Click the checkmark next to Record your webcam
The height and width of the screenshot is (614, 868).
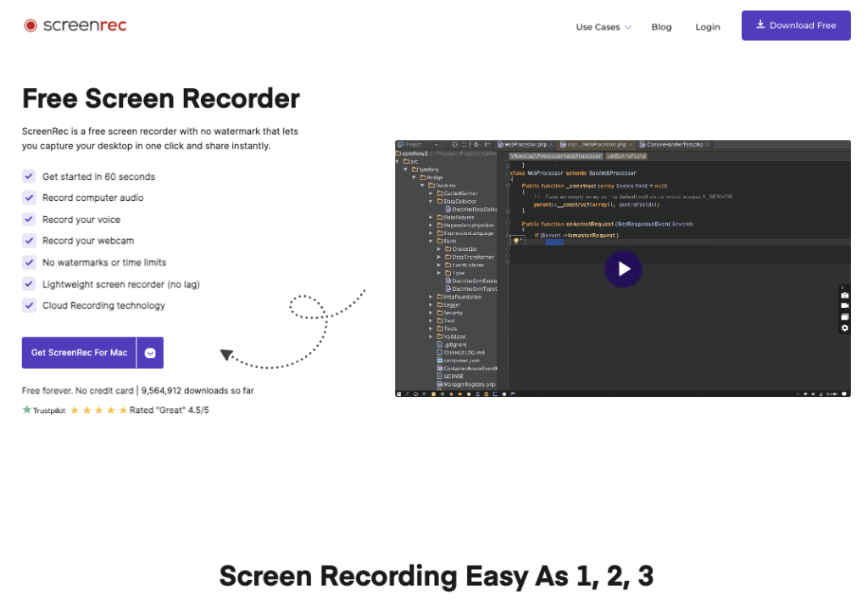[x=30, y=240]
